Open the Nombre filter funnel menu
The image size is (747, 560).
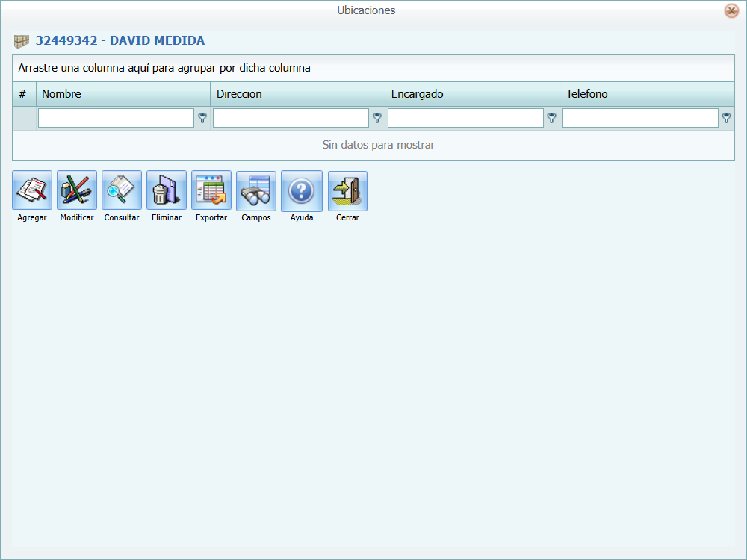click(202, 118)
